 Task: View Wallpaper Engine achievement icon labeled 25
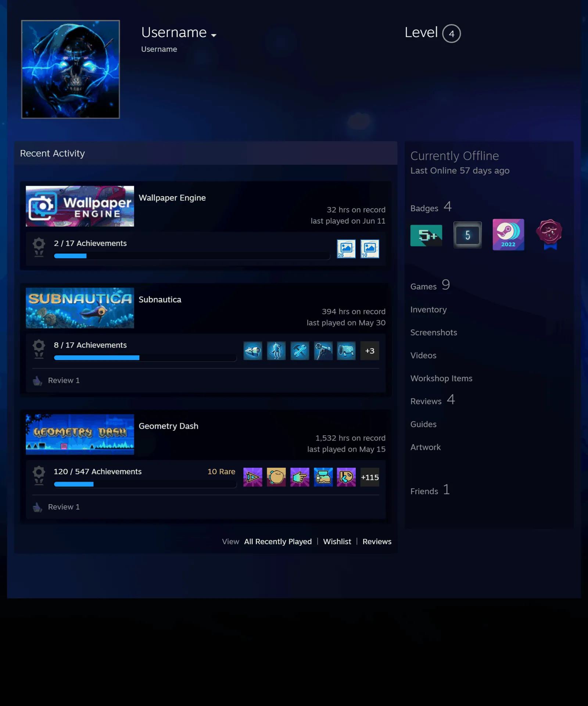[x=346, y=249]
